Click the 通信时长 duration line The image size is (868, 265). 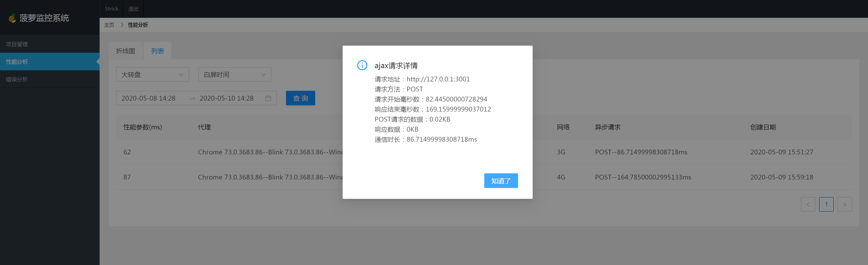pos(426,139)
